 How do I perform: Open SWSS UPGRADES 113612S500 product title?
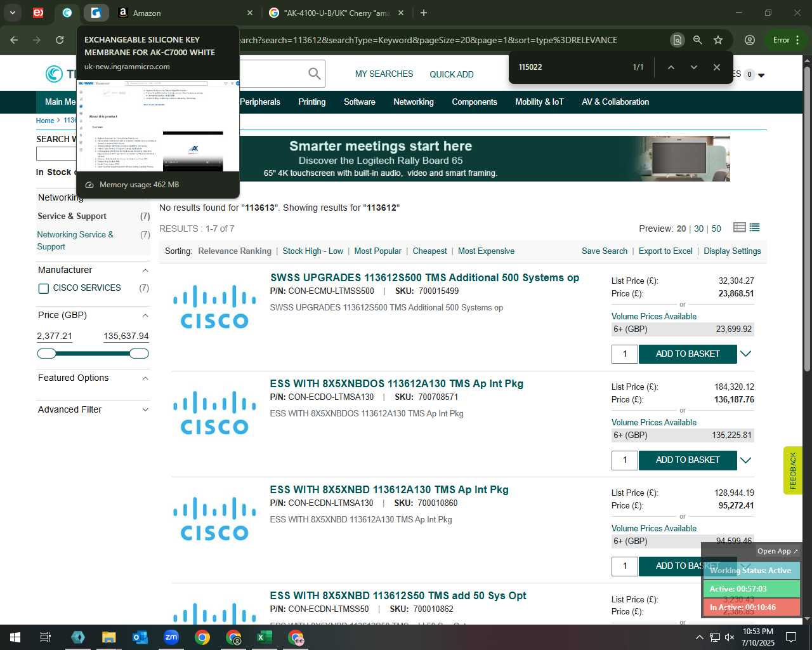[x=424, y=278]
